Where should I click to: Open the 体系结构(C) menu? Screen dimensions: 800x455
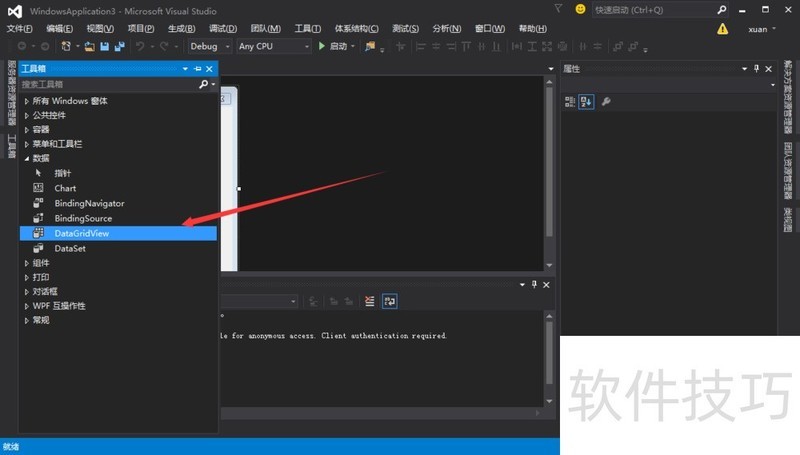357,29
